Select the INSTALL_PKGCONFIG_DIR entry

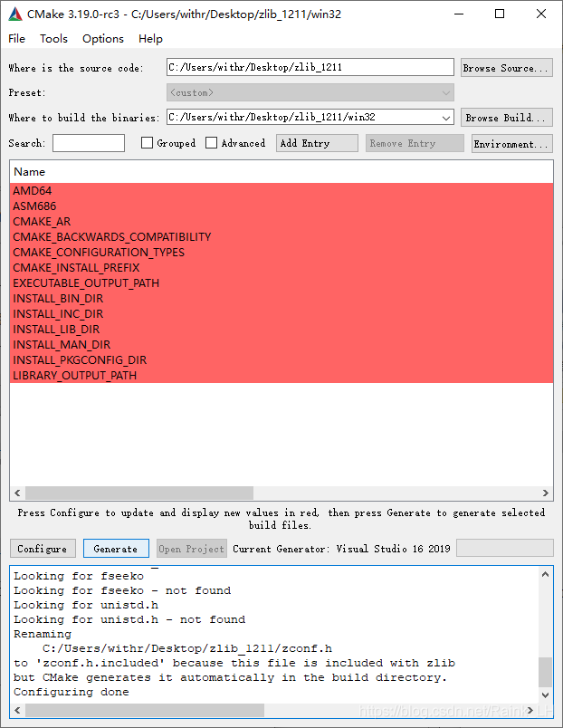point(281,359)
